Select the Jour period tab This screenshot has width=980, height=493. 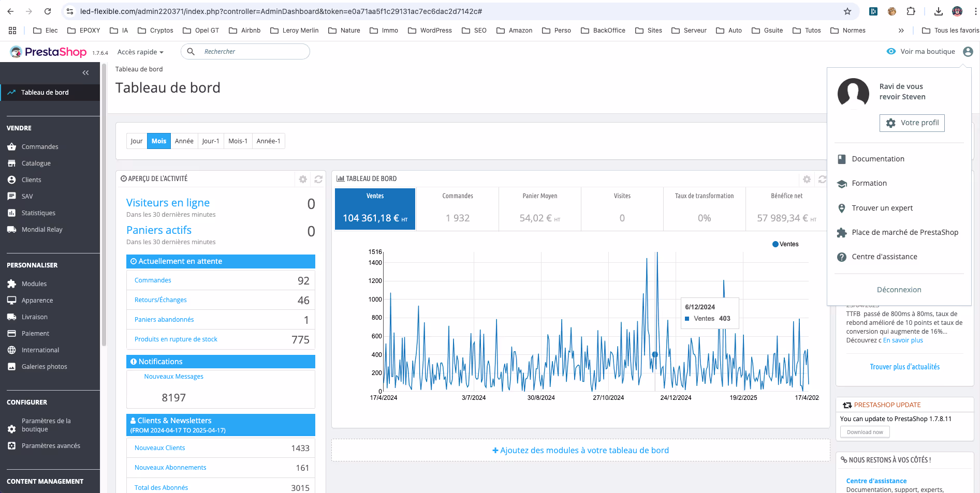tap(137, 141)
